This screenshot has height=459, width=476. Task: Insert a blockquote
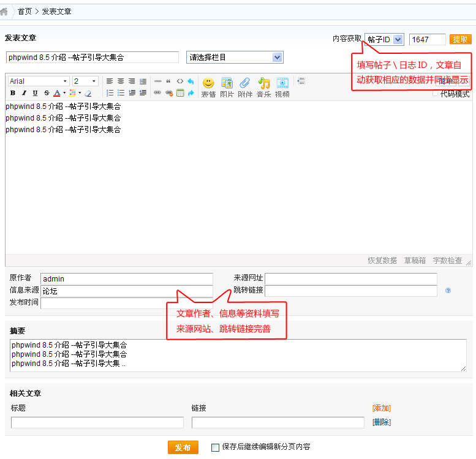pos(168,81)
